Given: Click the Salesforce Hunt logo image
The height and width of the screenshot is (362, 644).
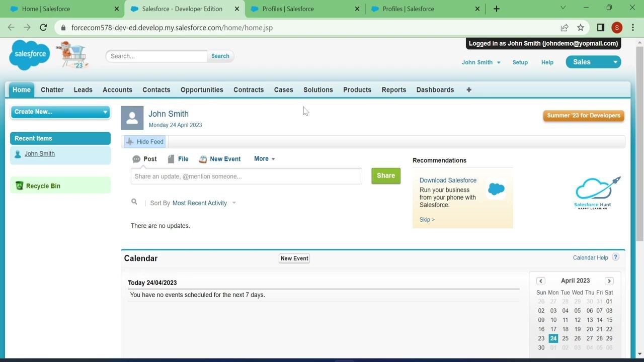Looking at the screenshot, I should [598, 193].
